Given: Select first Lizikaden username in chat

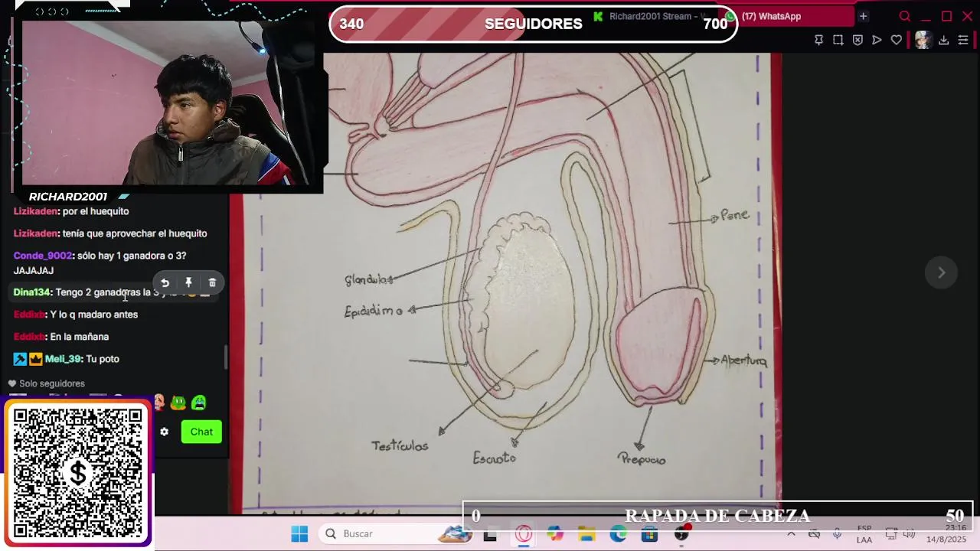Looking at the screenshot, I should tap(35, 211).
